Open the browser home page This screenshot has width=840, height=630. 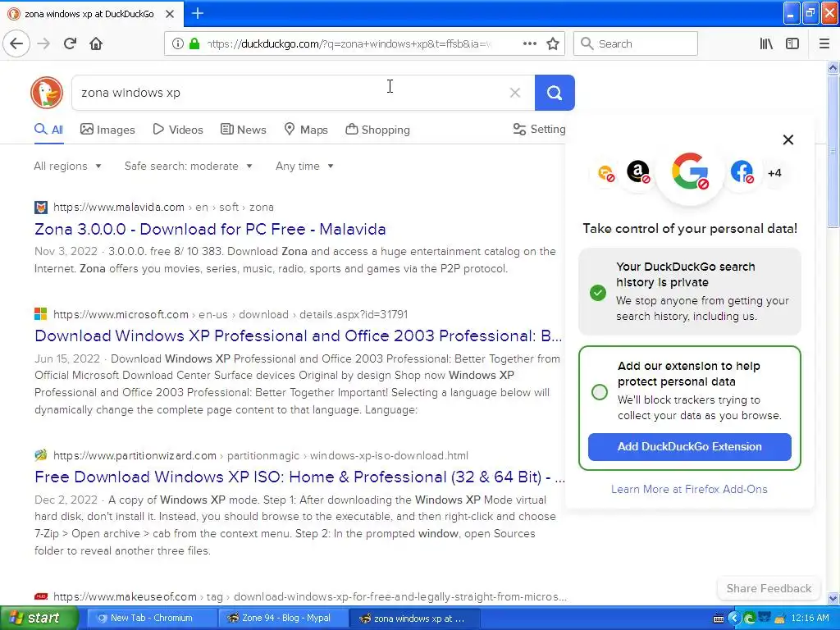point(96,43)
